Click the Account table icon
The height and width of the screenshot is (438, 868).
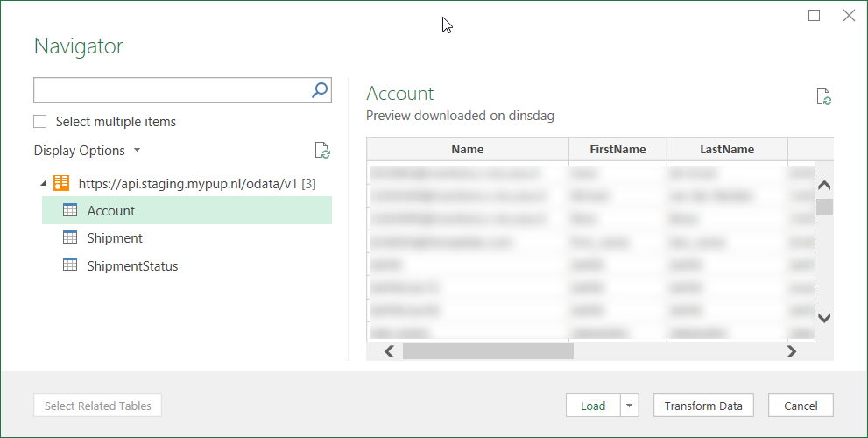[x=70, y=211]
